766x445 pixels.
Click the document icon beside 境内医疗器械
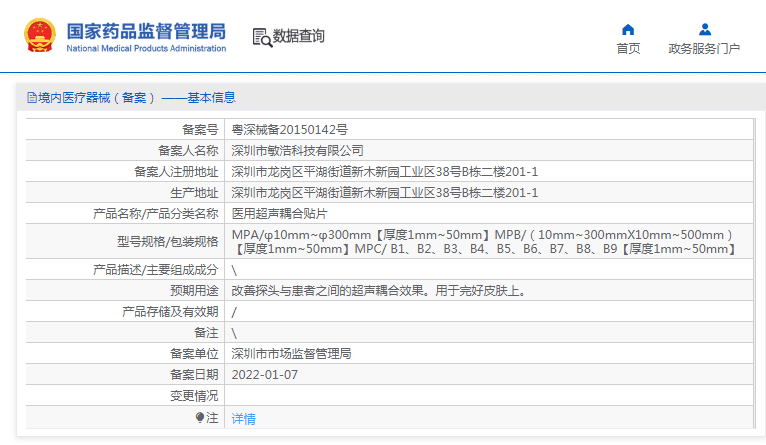(x=32, y=98)
